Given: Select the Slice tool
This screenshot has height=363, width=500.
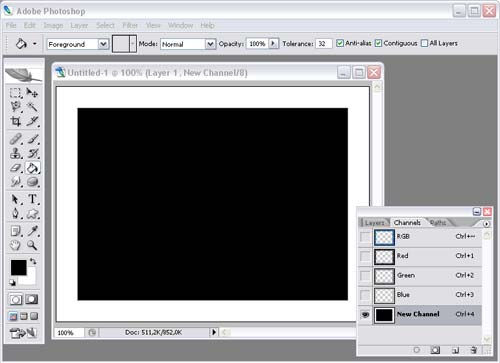Looking at the screenshot, I should [x=32, y=121].
